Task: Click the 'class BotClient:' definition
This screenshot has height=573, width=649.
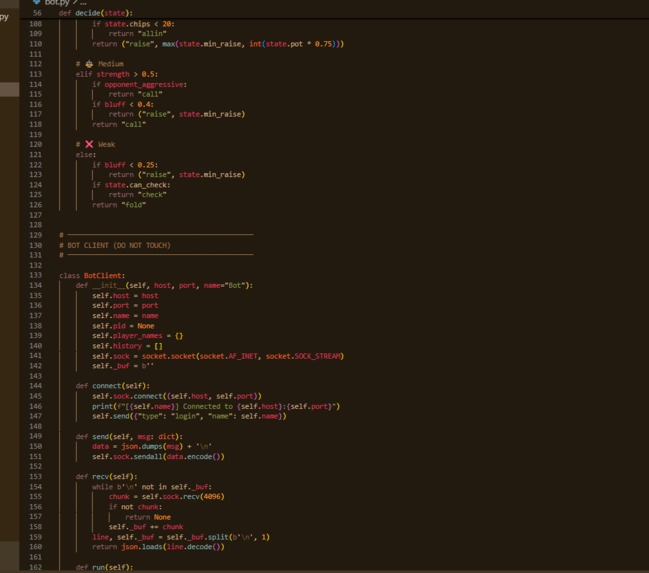Action: click(x=92, y=275)
